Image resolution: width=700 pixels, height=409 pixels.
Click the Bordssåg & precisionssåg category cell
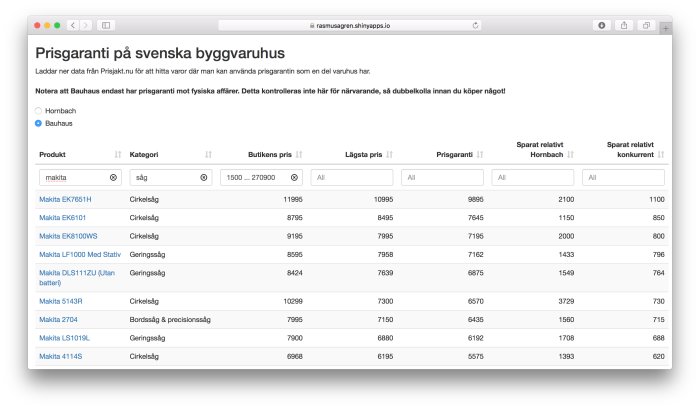point(170,320)
